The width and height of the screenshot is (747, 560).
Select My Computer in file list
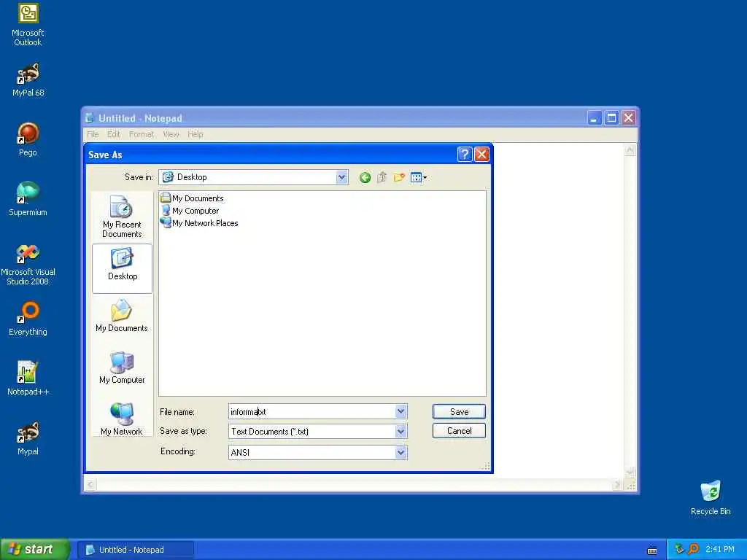click(x=190, y=211)
